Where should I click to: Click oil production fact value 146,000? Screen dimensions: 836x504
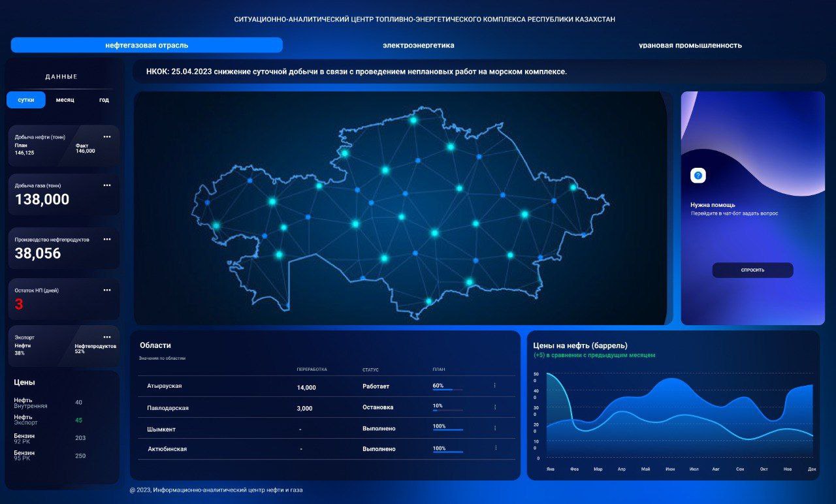pyautogui.click(x=86, y=151)
